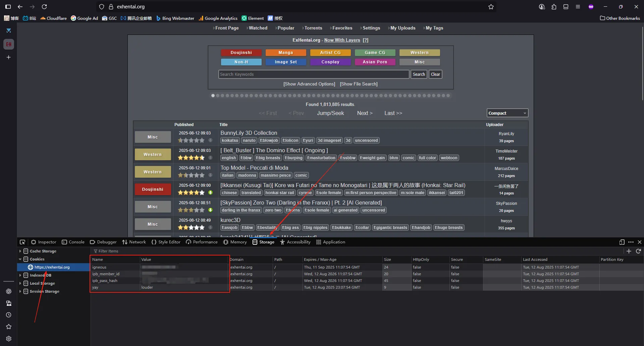Open the Console DevTools tab
Image resolution: width=644 pixels, height=346 pixels.
coord(73,242)
